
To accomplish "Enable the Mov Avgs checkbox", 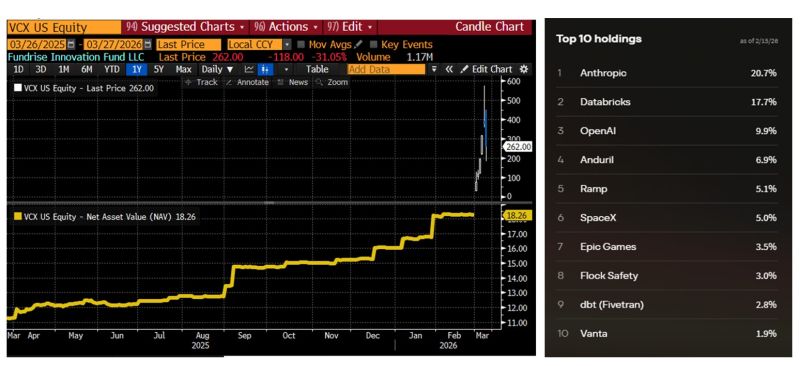I will [302, 45].
